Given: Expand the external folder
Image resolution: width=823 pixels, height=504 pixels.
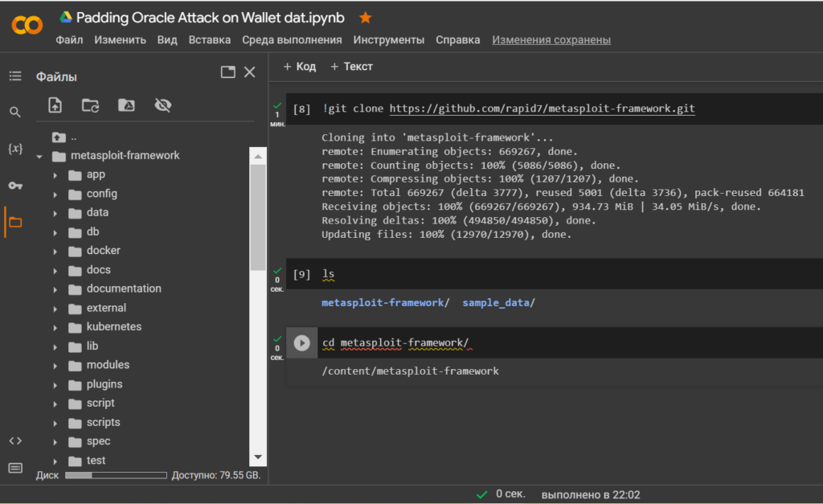Looking at the screenshot, I should (55, 309).
